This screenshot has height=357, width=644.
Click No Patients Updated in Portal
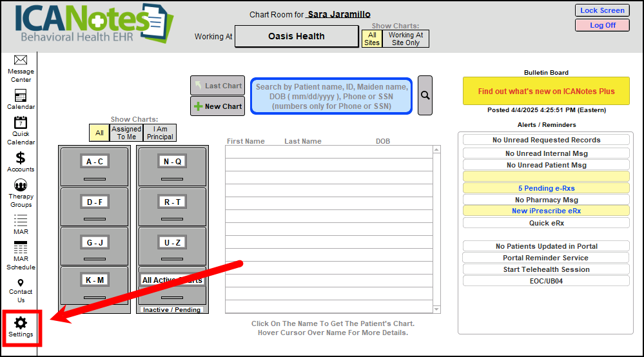(x=546, y=246)
